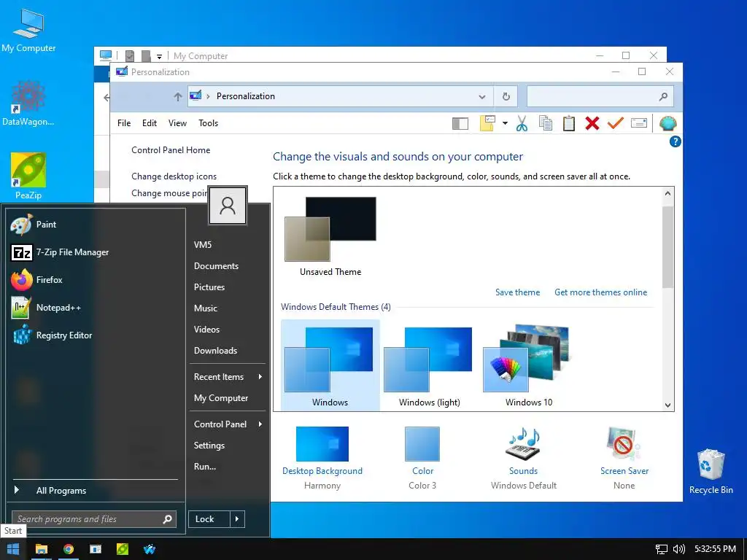Screen dimensions: 747x560
Task: Expand the Control Panel submenu arrow
Action: (260, 424)
